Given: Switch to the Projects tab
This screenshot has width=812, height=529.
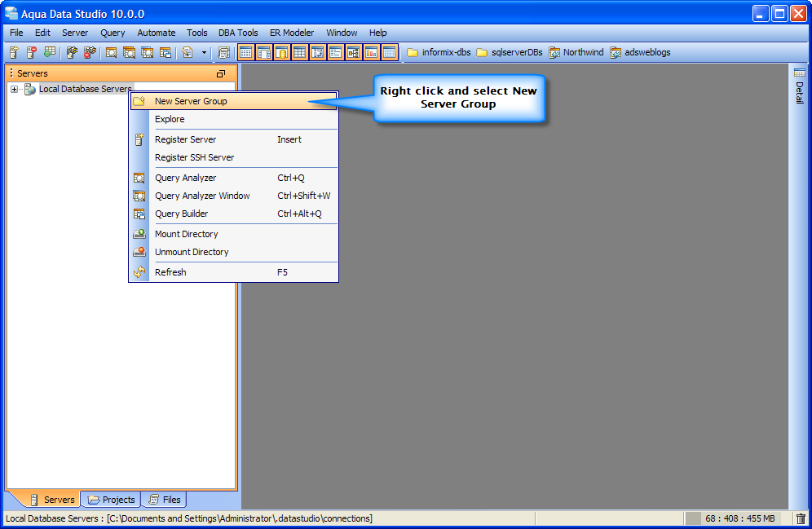Looking at the screenshot, I should tap(112, 500).
